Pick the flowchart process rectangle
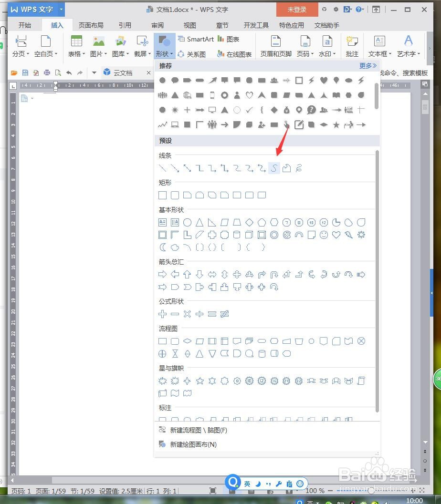 point(162,341)
